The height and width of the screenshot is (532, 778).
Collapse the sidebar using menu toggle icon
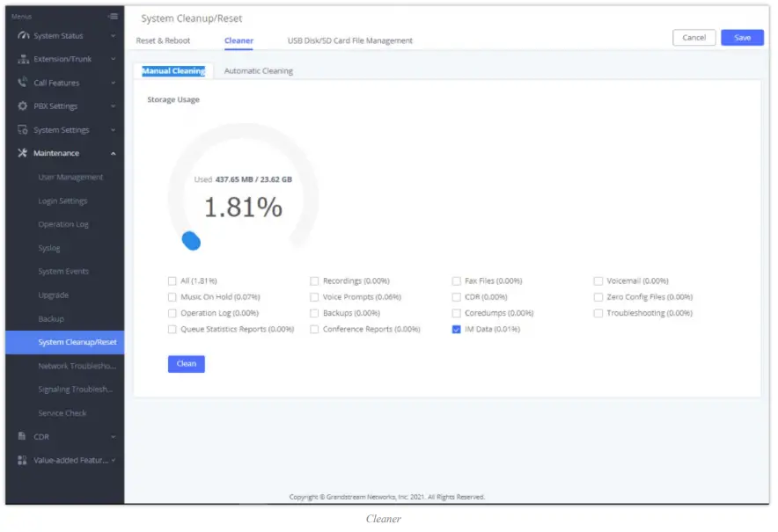coord(112,16)
